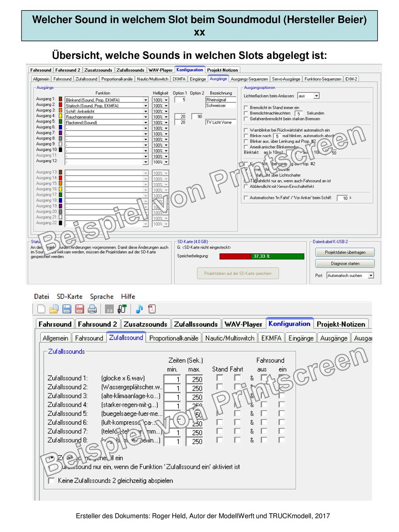Click the blue color swatch for Ausgang 6
399x532 pixels.
(60, 127)
